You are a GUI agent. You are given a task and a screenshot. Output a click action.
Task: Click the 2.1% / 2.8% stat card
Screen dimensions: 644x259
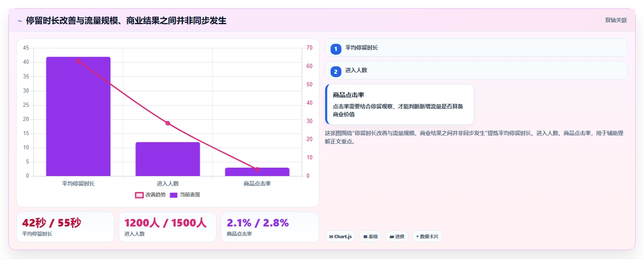point(270,227)
